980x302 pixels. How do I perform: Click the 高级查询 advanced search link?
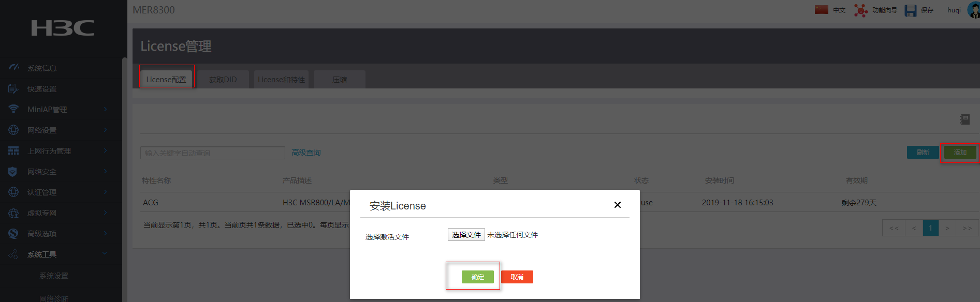pos(306,153)
